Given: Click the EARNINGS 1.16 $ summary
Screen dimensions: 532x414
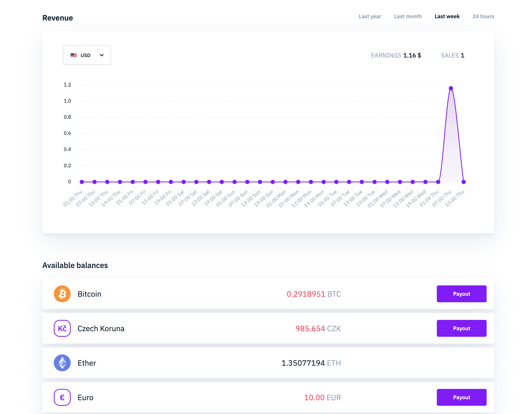Looking at the screenshot, I should click(396, 55).
